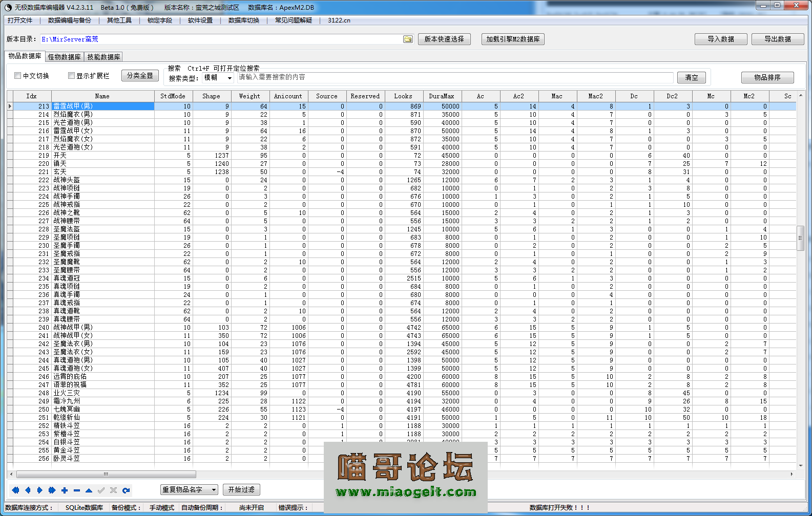Go to previous record arrow

click(x=28, y=490)
